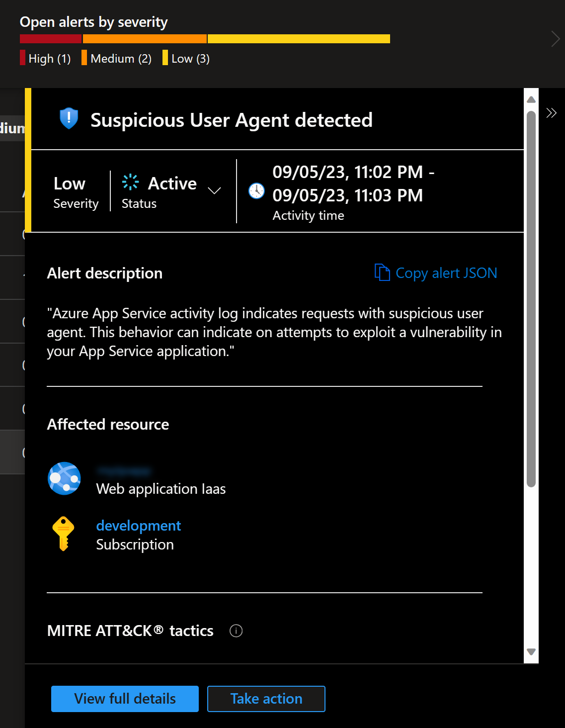Click Take action button

coord(266,699)
